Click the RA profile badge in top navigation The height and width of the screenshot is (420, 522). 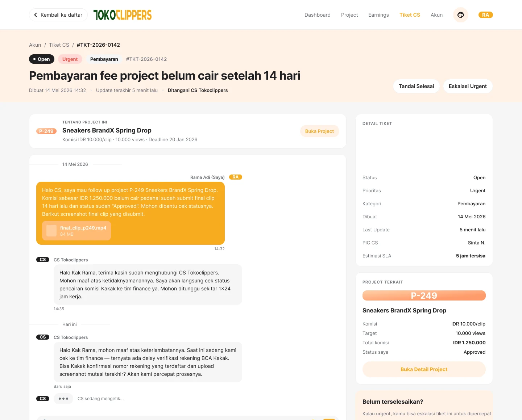(x=485, y=15)
